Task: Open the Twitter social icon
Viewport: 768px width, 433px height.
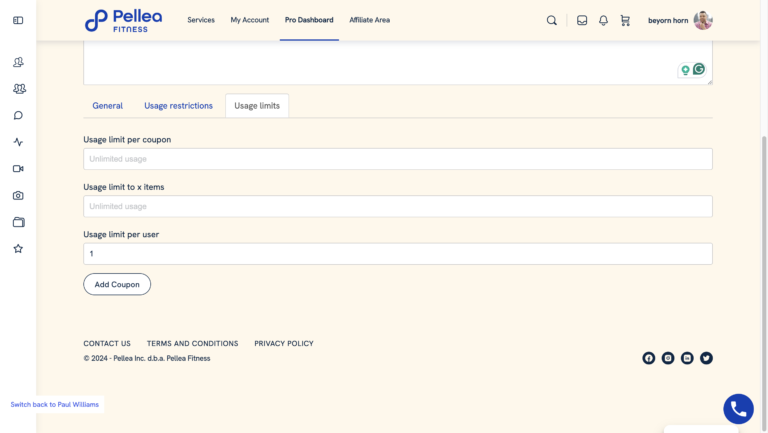Action: pos(706,358)
